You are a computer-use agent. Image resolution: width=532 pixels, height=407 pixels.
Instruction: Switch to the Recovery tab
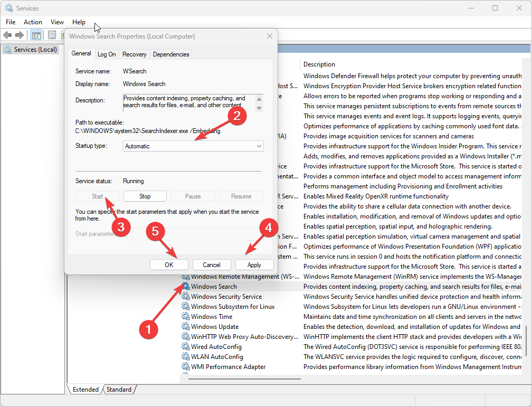135,54
